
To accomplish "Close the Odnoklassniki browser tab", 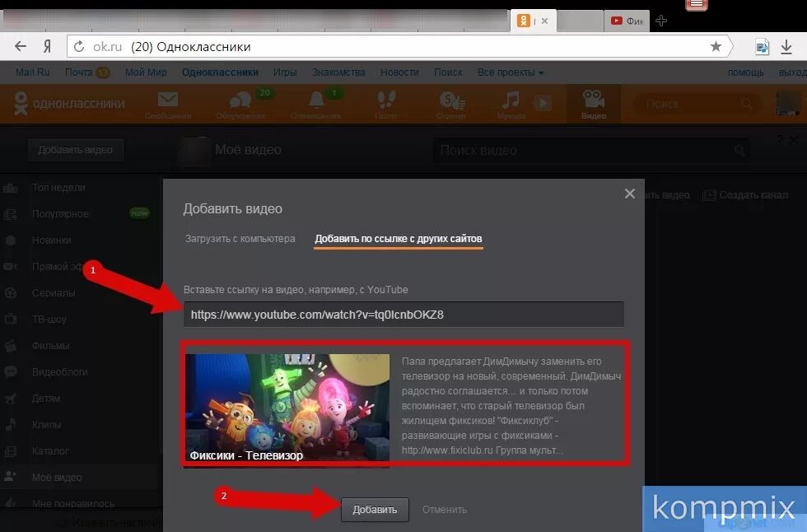I will pos(544,21).
